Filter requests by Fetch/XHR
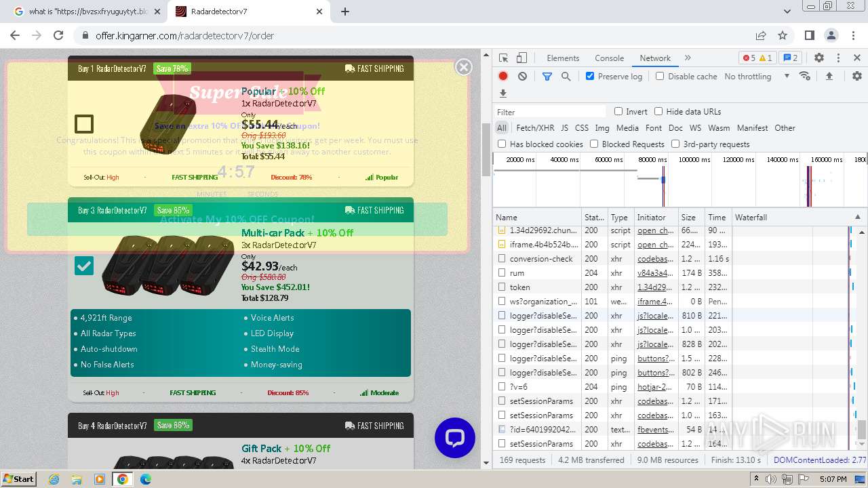The width and height of the screenshot is (868, 488). click(535, 127)
